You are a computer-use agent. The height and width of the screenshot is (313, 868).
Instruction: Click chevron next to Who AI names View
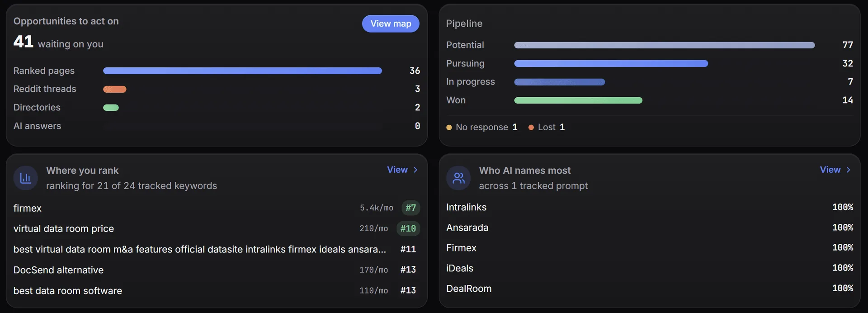(x=849, y=170)
